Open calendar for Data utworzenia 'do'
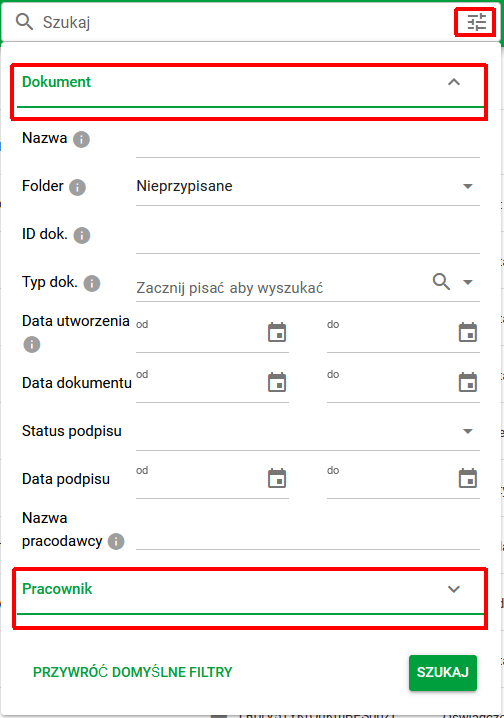Image resolution: width=504 pixels, height=718 pixels. point(468,332)
